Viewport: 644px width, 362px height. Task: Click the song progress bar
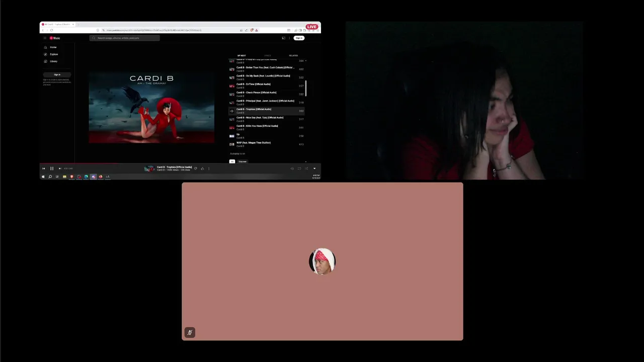pyautogui.click(x=180, y=163)
